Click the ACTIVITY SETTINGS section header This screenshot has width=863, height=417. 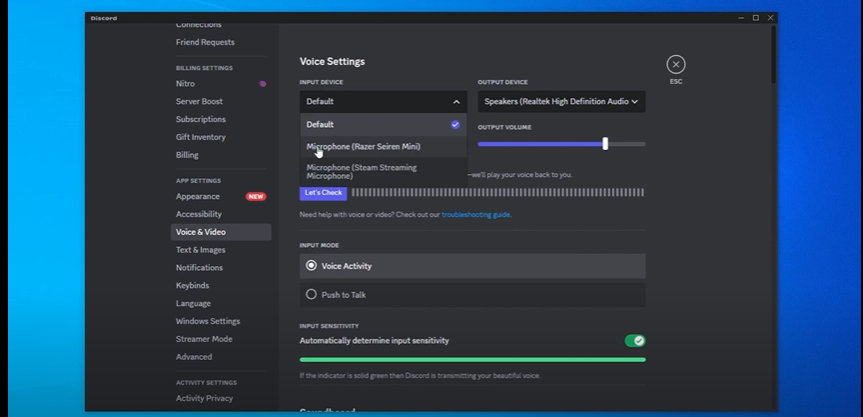[x=206, y=383]
